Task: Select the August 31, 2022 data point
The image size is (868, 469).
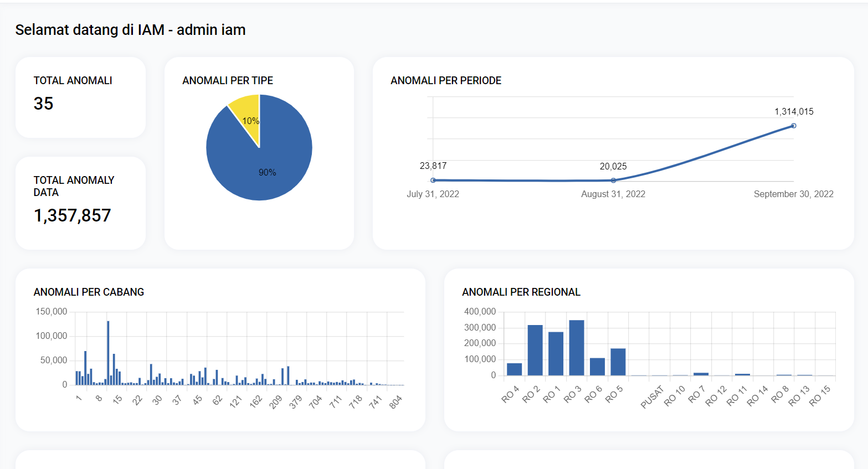Action: (613, 181)
